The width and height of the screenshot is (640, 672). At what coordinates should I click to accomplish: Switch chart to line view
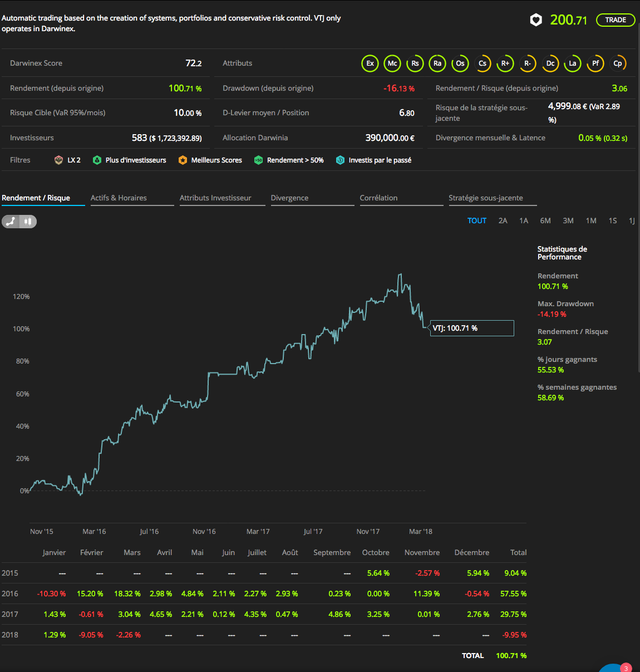[x=11, y=222]
